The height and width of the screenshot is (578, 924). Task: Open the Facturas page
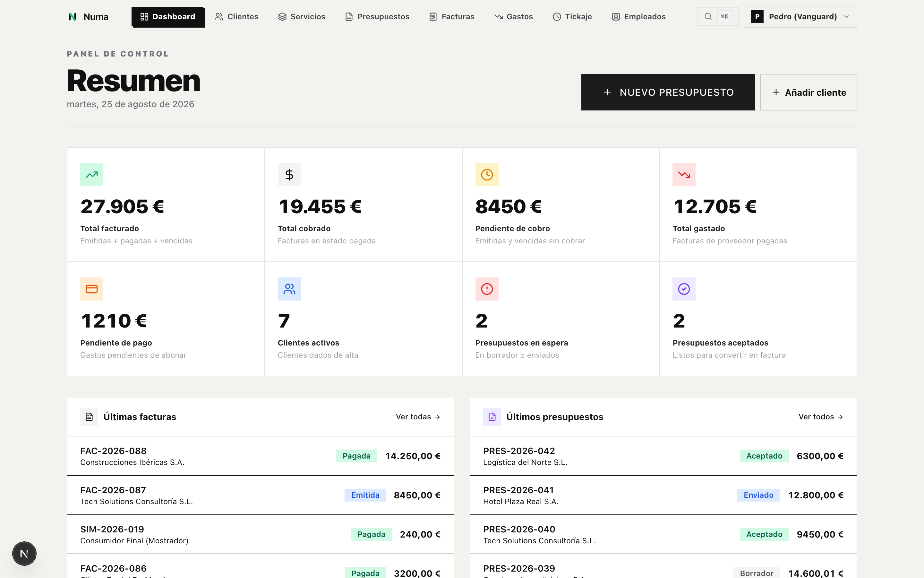pos(452,17)
